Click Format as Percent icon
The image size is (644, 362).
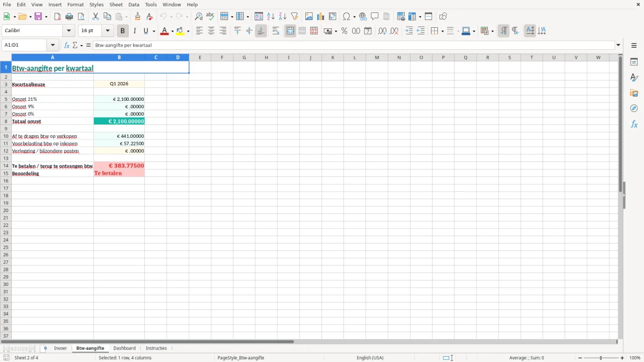click(344, 31)
